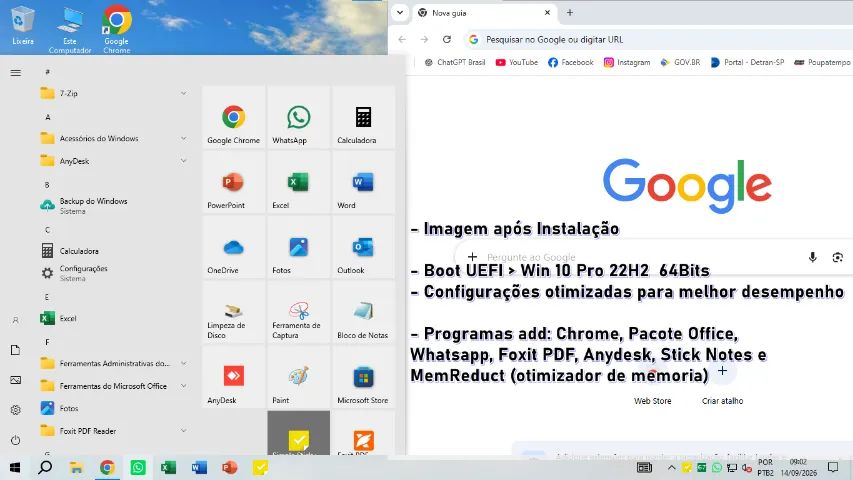This screenshot has height=480, width=853.
Task: Open Excel in the app list
Action: tap(114, 318)
